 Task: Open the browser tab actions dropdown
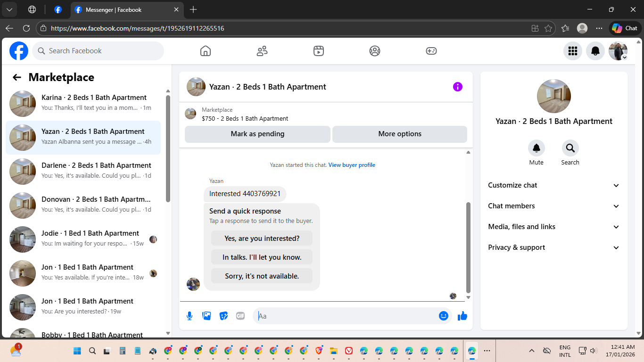click(x=9, y=9)
